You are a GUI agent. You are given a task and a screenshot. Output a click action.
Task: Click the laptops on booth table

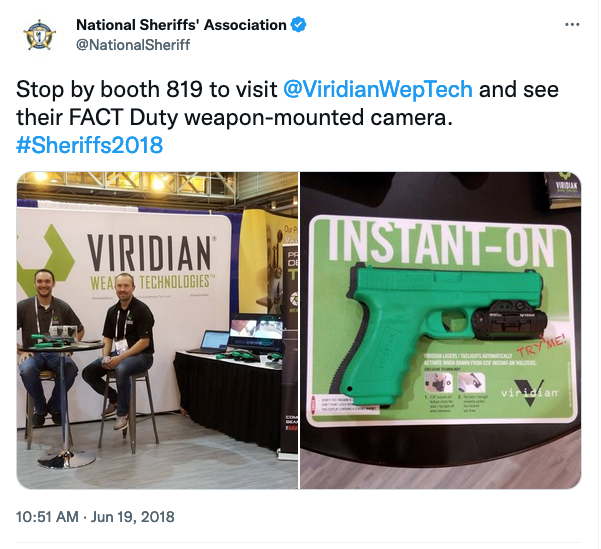(243, 334)
